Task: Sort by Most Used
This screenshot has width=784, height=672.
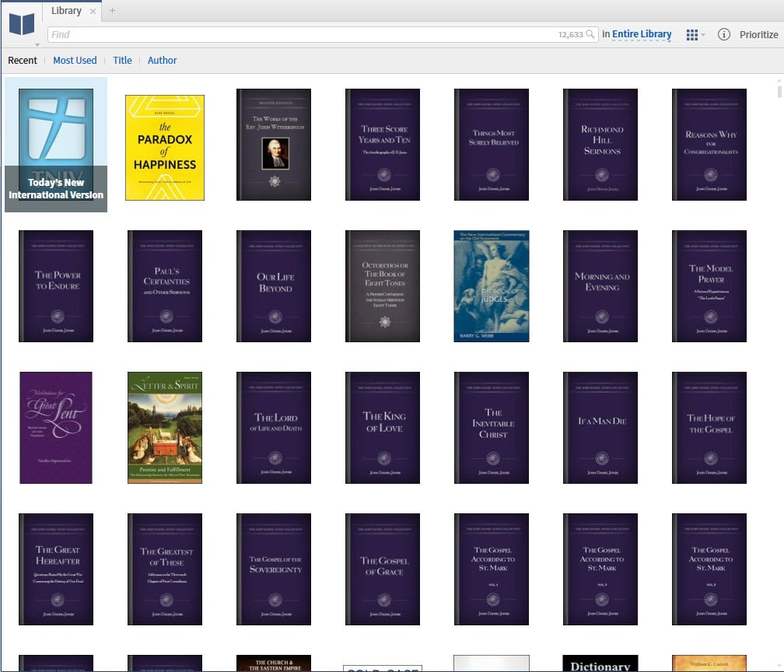Action: coord(75,60)
